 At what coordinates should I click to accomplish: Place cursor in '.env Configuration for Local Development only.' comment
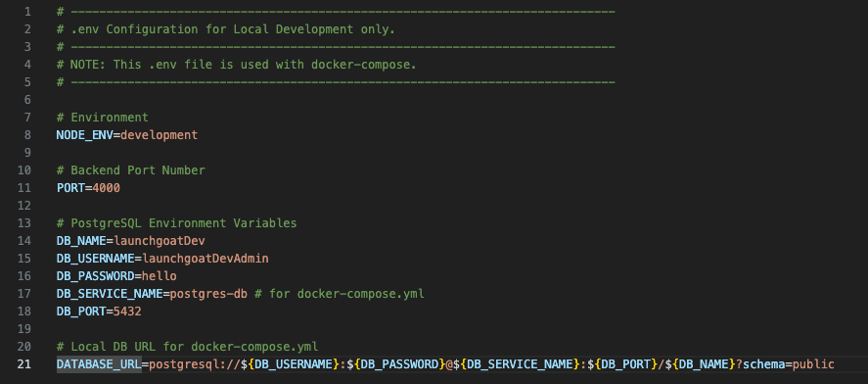click(x=226, y=29)
